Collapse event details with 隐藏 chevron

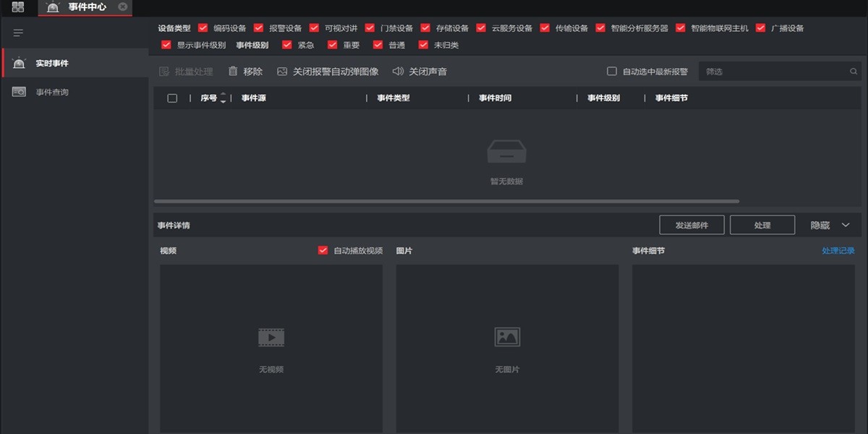coord(846,225)
